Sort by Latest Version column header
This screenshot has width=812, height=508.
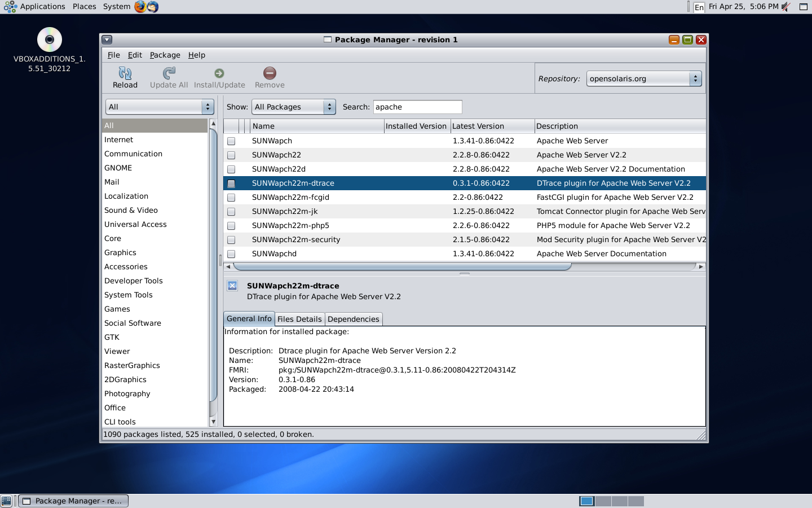point(492,126)
